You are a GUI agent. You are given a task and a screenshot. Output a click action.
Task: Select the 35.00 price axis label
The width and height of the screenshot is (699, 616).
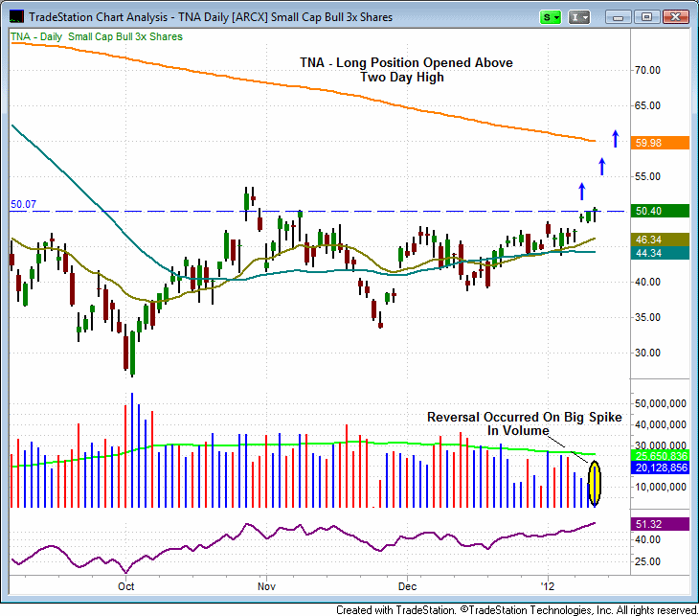(x=647, y=317)
